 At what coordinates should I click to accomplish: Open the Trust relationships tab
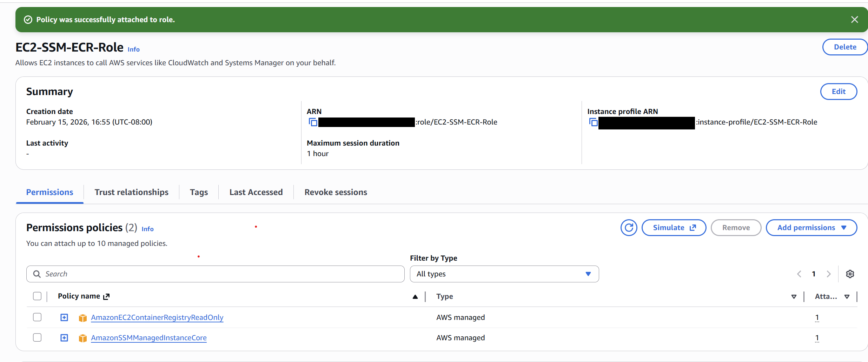click(x=132, y=192)
